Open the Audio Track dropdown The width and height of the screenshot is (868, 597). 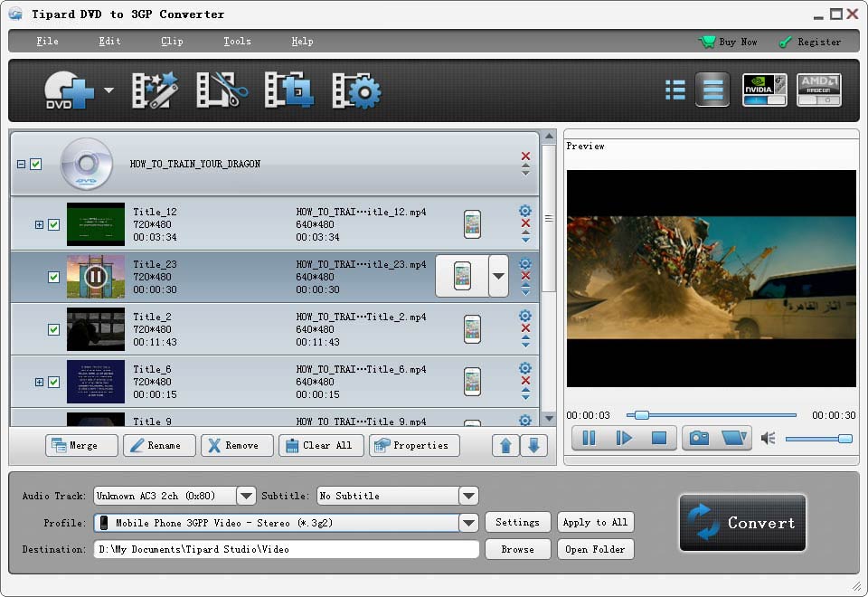pos(246,496)
